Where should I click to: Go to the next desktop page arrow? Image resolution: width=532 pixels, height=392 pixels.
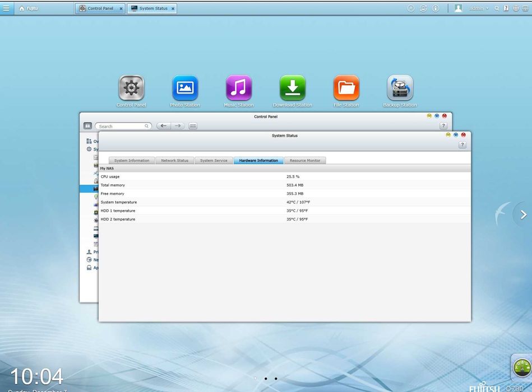524,214
